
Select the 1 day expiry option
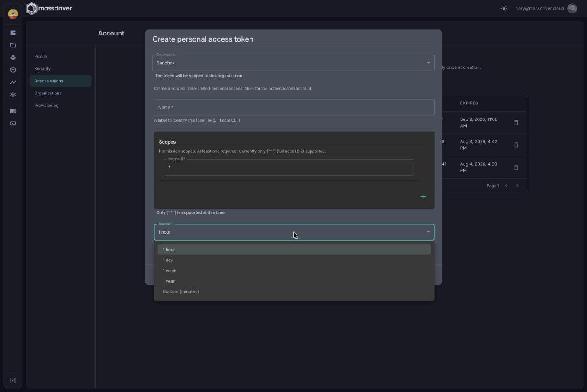pyautogui.click(x=294, y=260)
